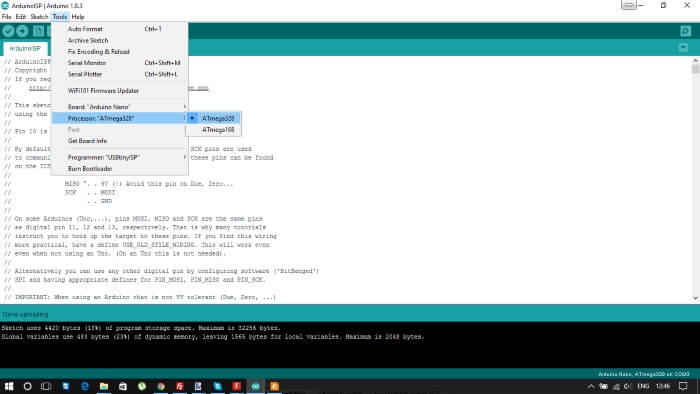Screen dimensions: 700x394
Task: Click the volume speaker tray icon
Action: click(x=628, y=386)
